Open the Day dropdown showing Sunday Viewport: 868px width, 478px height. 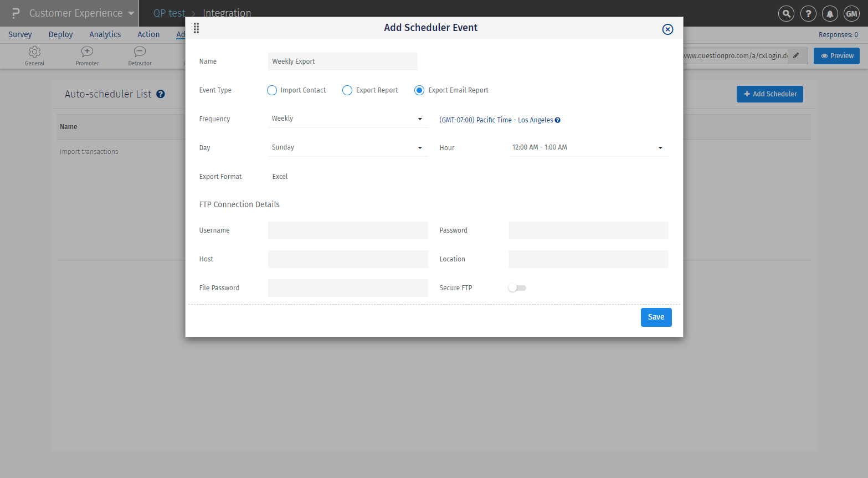347,148
